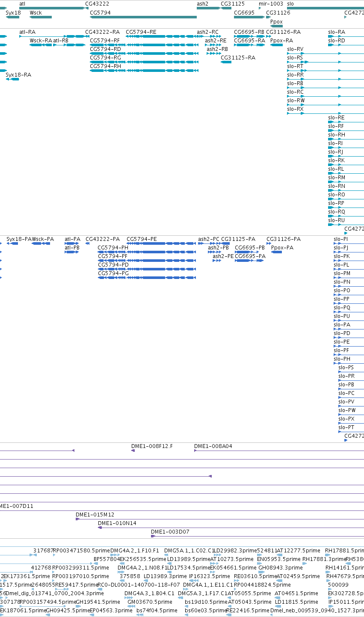The height and width of the screenshot is (617, 364).
Task: Open transcript CG43222-RA
Action: click(x=103, y=32)
